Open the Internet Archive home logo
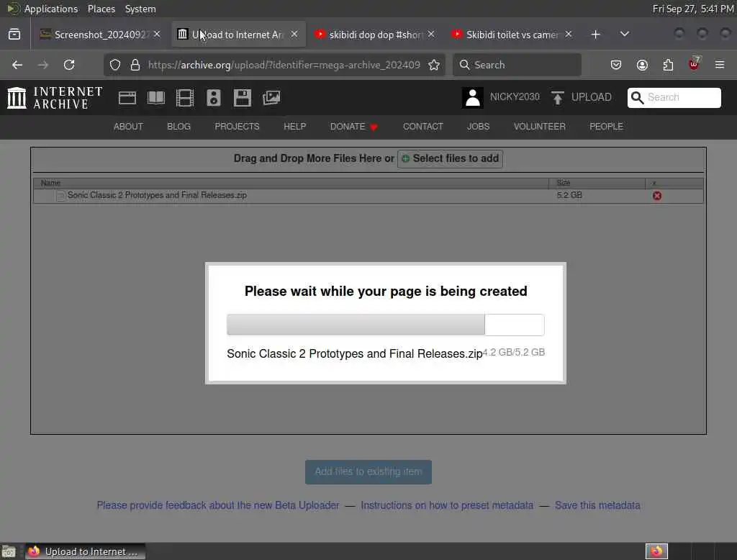737x560 pixels. point(55,98)
